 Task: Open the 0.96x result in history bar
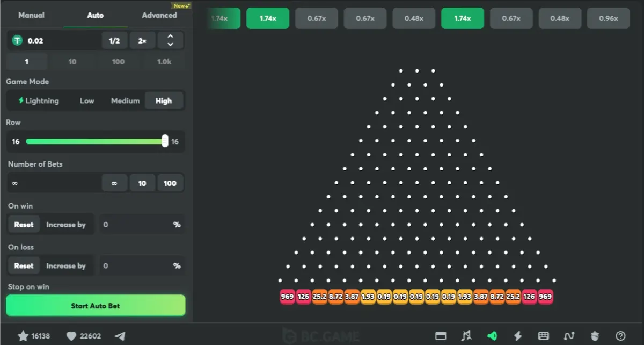pyautogui.click(x=608, y=18)
